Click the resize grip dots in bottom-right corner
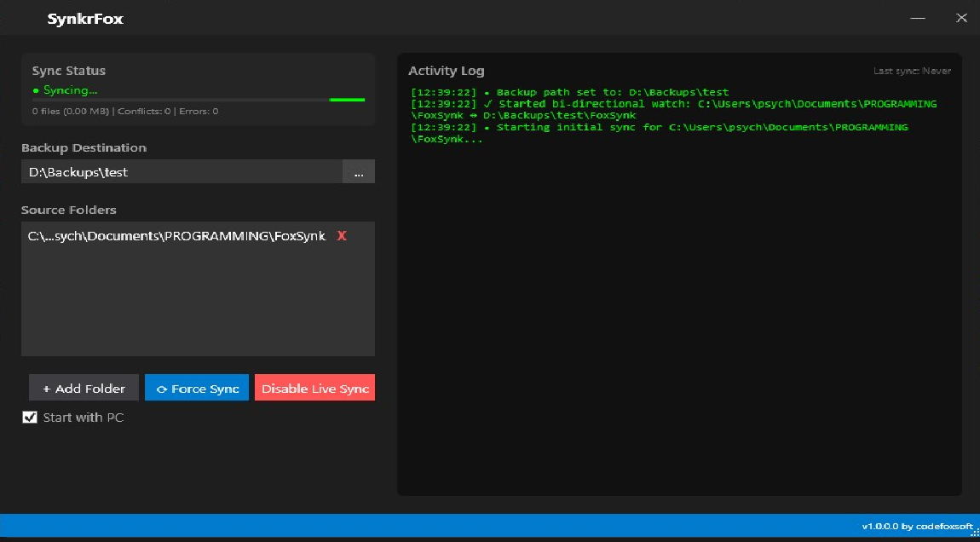Screen dimensions: 980x542 (973, 533)
